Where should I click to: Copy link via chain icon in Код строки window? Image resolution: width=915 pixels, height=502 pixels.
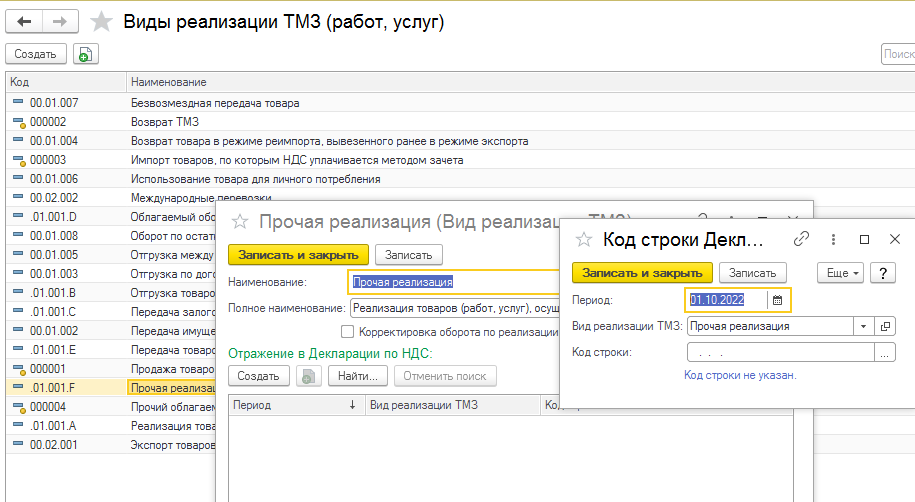tap(801, 239)
